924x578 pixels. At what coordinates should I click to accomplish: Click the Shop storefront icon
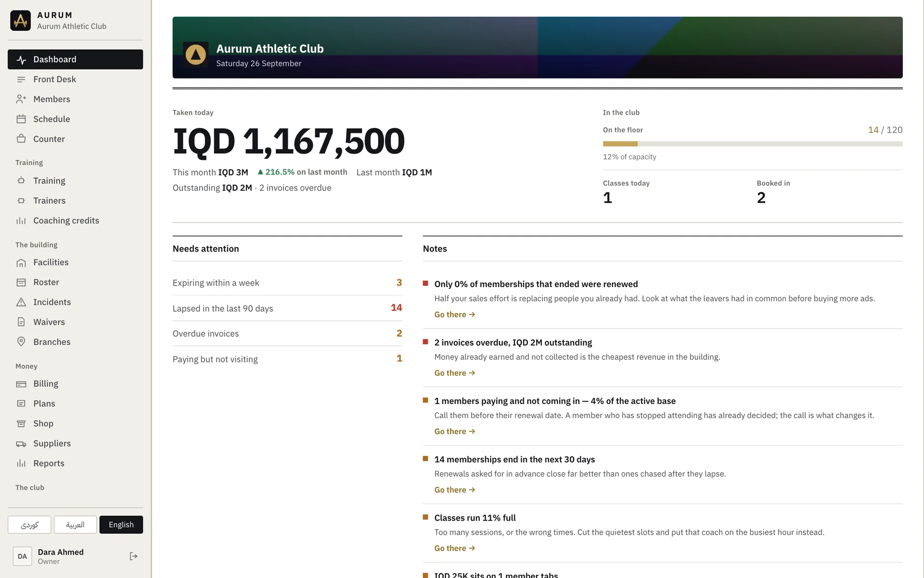(21, 423)
